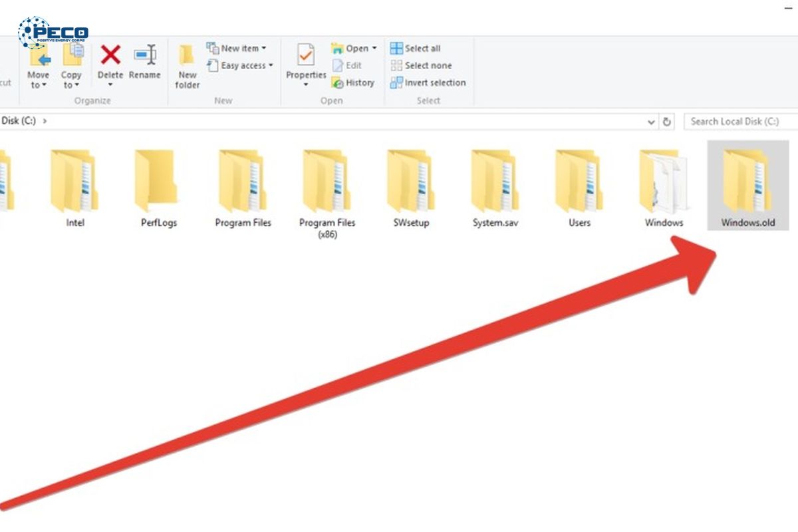Expand the Delete dropdown arrow
This screenshot has width=798, height=532.
[110, 85]
